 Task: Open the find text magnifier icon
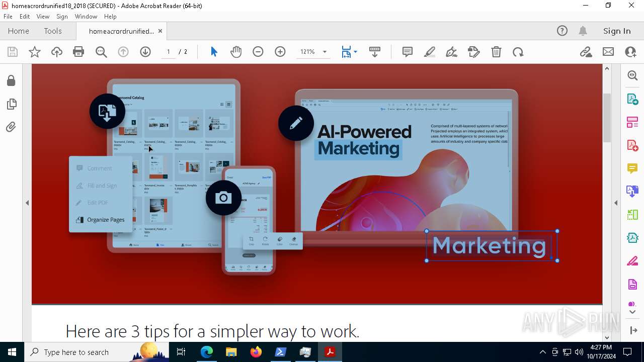point(101,52)
